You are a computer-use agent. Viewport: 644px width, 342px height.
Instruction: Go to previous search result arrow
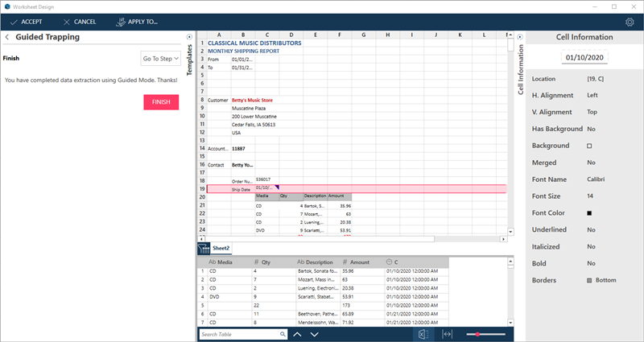click(297, 334)
